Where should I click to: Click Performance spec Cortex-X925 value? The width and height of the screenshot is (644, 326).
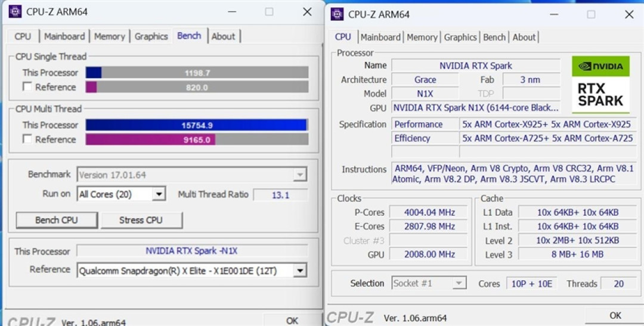tap(548, 124)
